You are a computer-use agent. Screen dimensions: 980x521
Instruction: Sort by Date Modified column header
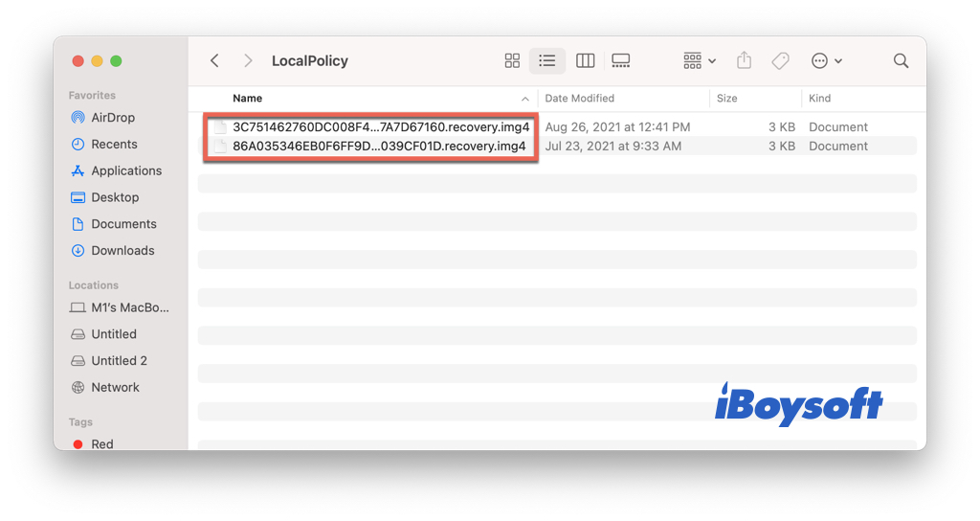pyautogui.click(x=580, y=99)
